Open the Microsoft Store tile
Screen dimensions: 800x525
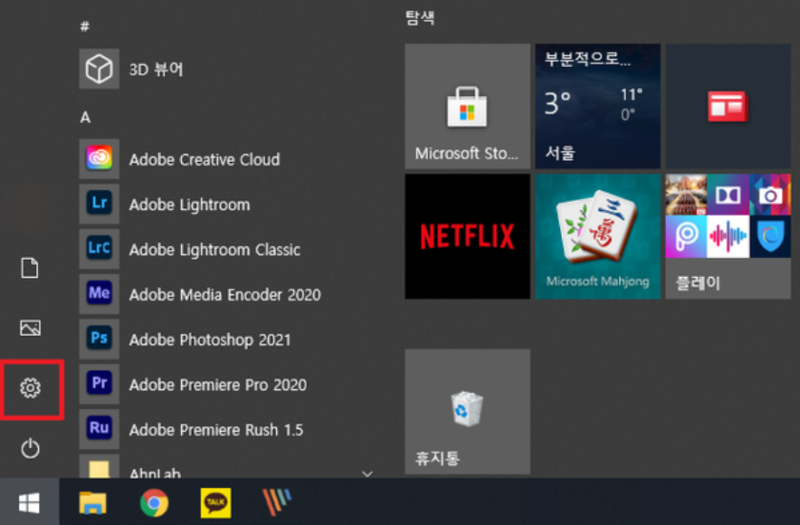pos(467,106)
